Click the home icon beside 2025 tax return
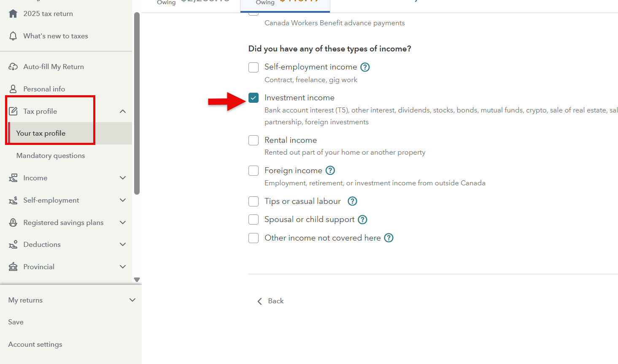This screenshot has width=618, height=364. pos(13,13)
